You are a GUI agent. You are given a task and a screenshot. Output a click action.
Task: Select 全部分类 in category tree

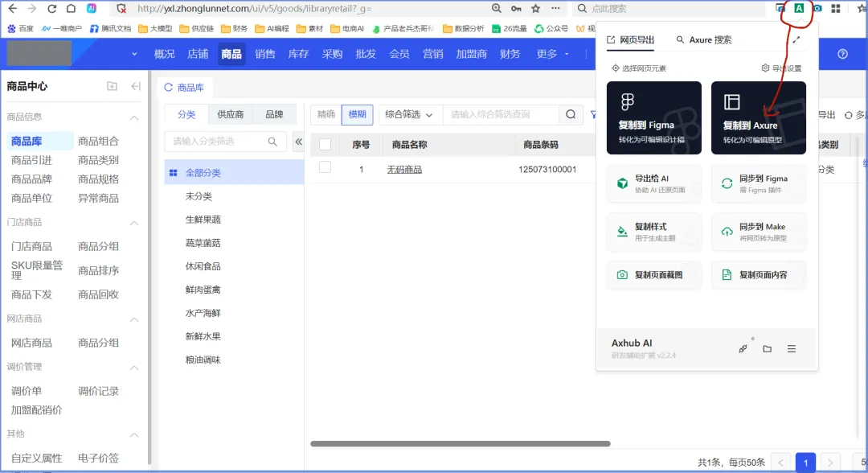pos(234,173)
